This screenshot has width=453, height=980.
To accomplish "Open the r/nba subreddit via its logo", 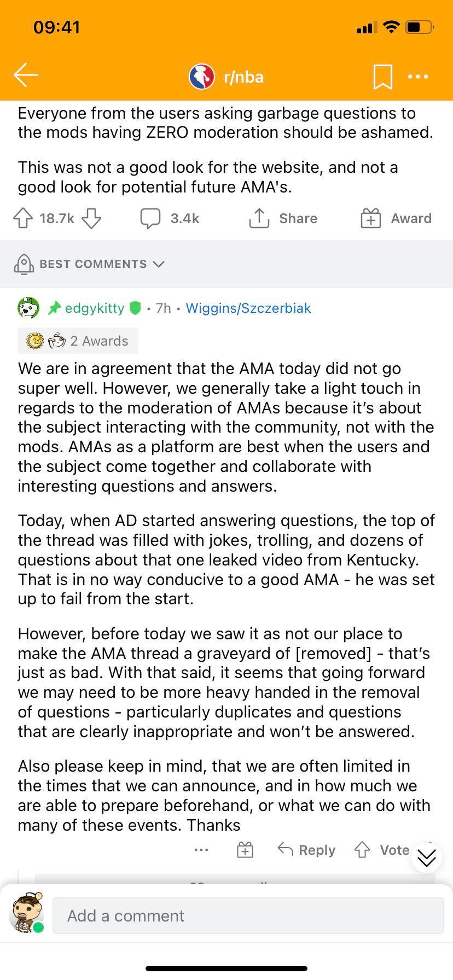I will 203,77.
